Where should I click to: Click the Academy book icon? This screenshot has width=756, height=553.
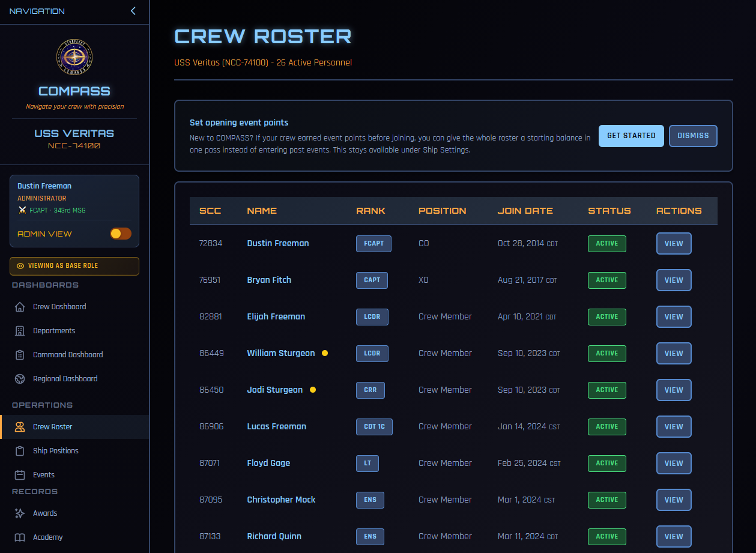[x=20, y=537]
